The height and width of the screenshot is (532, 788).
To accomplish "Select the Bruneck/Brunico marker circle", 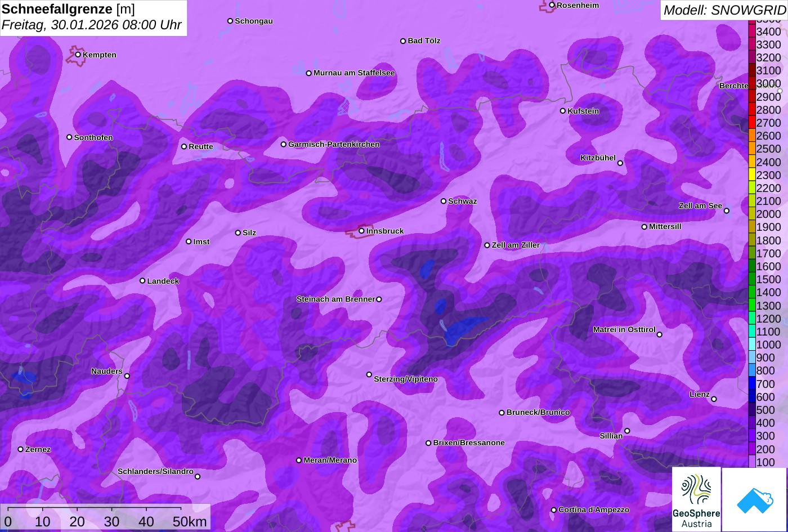I will (x=502, y=413).
